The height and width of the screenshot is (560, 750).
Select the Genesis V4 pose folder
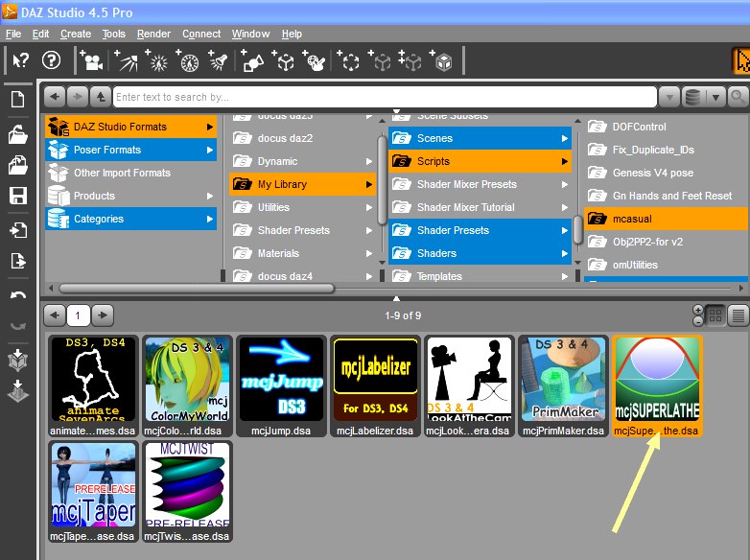(x=667, y=173)
